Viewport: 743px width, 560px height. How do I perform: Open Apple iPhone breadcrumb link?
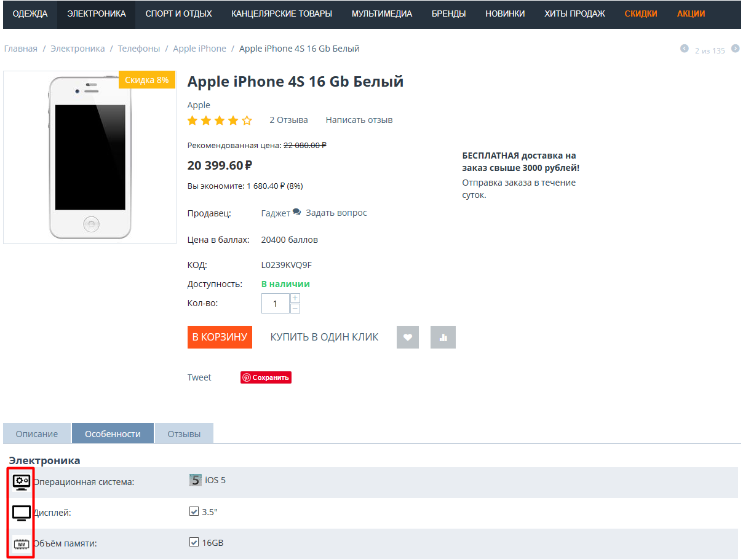[x=199, y=49]
